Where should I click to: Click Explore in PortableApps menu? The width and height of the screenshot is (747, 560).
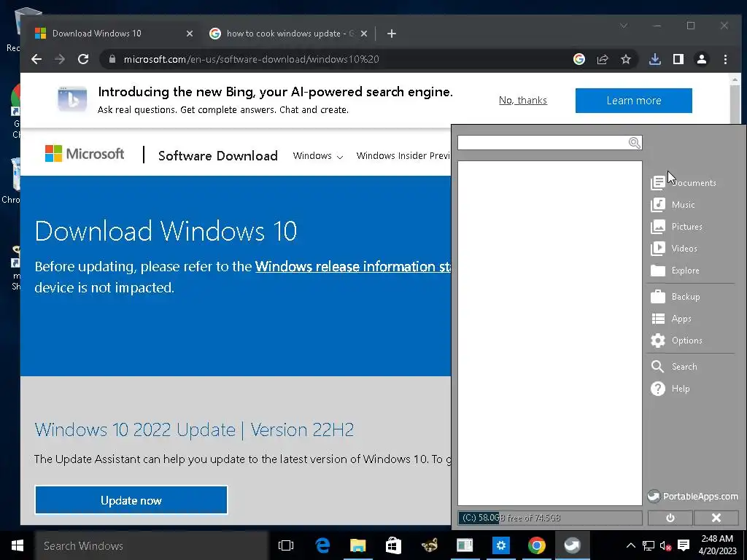click(x=675, y=271)
